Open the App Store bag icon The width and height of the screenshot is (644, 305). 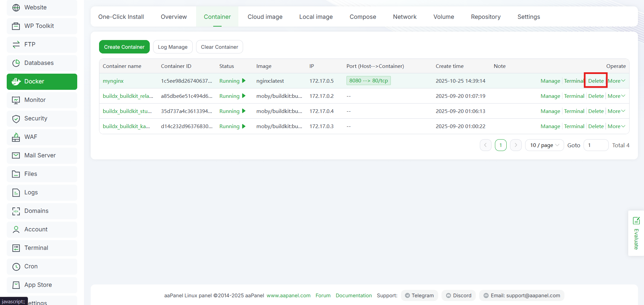pos(16,285)
